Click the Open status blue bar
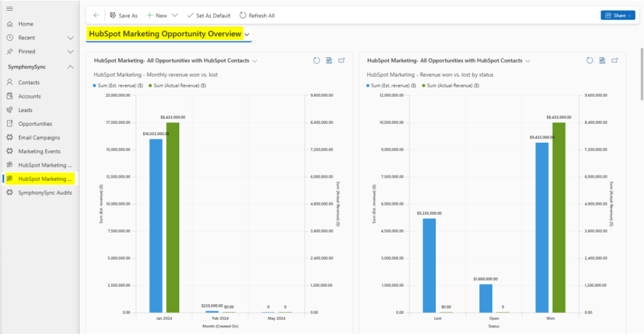 pos(486,299)
